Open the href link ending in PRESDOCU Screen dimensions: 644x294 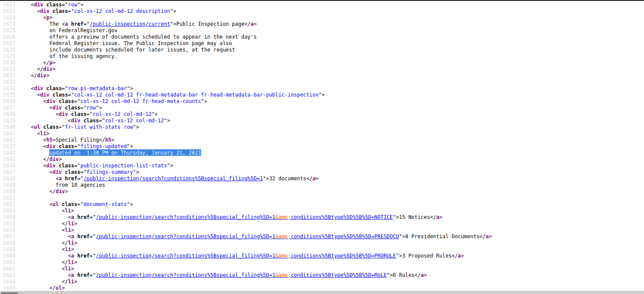(247, 236)
